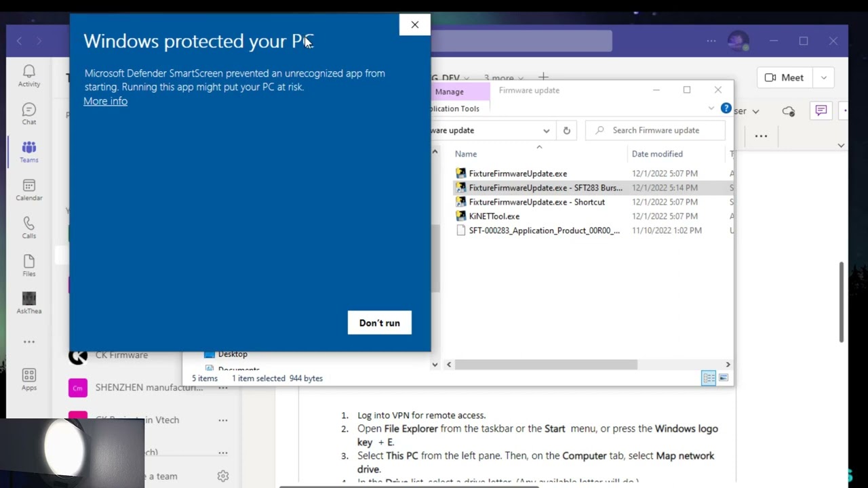Viewport: 868px width, 488px height.
Task: Open Calls in Teams sidebar
Action: coord(29,228)
